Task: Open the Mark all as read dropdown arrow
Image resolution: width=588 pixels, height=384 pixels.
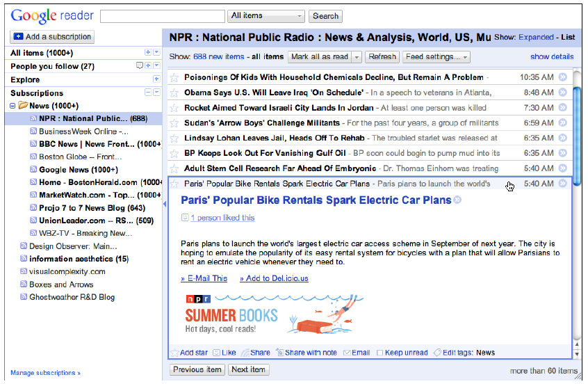Action: [357, 57]
